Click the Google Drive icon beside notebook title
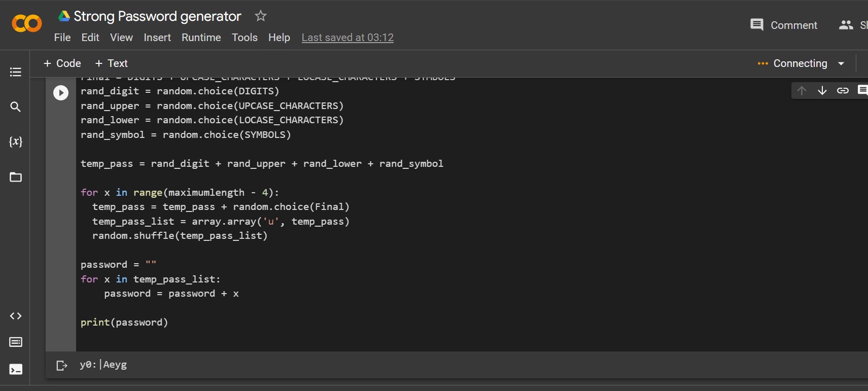Screen dimensions: 868x391 point(64,16)
